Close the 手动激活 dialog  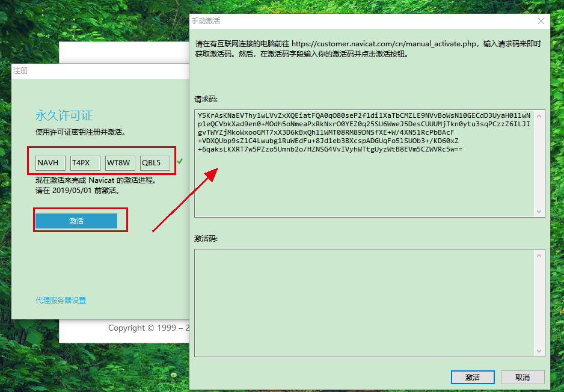[541, 21]
